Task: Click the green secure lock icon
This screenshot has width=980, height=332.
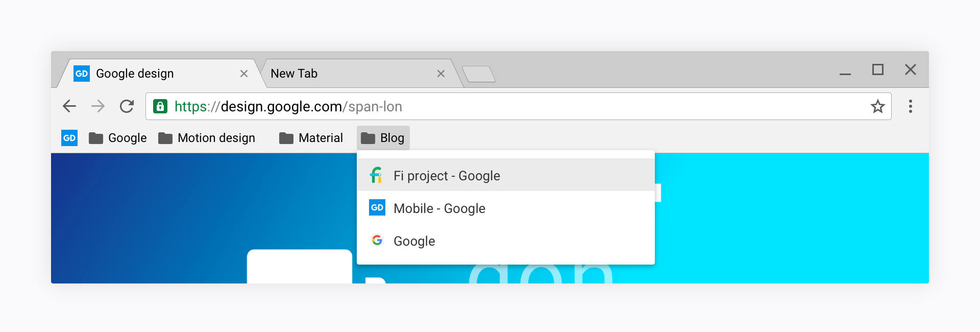Action: (x=160, y=106)
